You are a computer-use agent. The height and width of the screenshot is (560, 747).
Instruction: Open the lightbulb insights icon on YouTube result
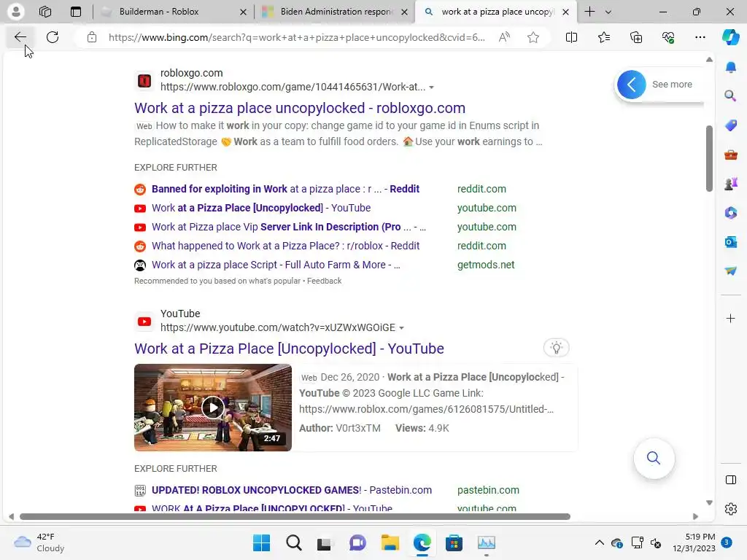click(x=556, y=348)
